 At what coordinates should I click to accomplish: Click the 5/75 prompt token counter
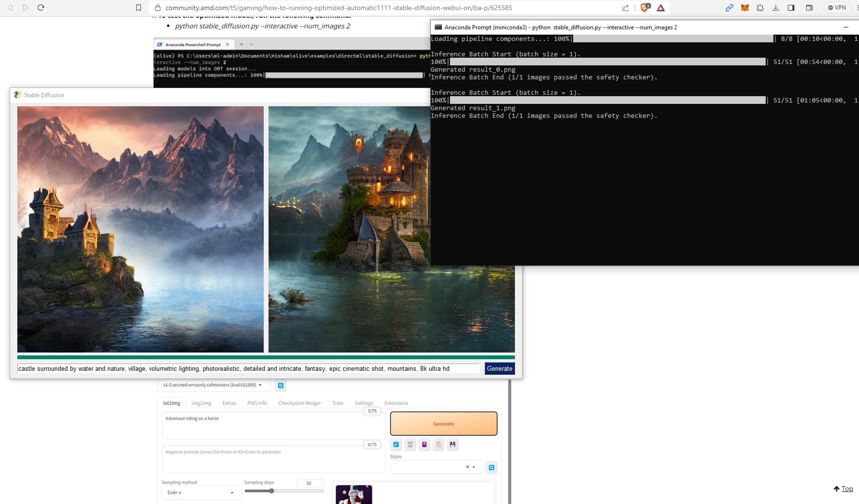372,411
